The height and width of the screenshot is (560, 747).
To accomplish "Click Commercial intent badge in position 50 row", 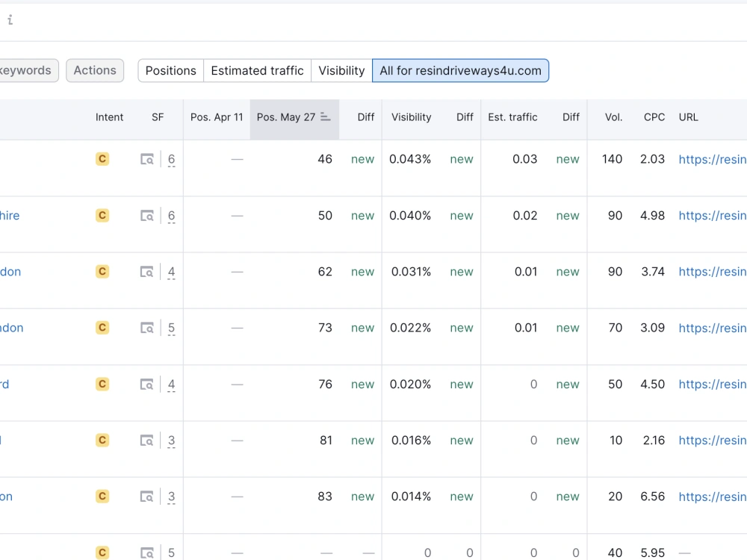I will pyautogui.click(x=102, y=216).
